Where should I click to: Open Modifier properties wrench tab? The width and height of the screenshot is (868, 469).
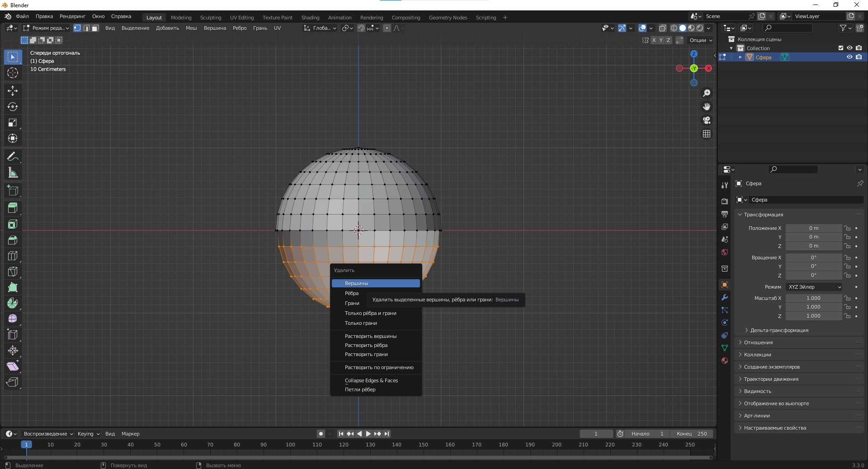pyautogui.click(x=725, y=297)
